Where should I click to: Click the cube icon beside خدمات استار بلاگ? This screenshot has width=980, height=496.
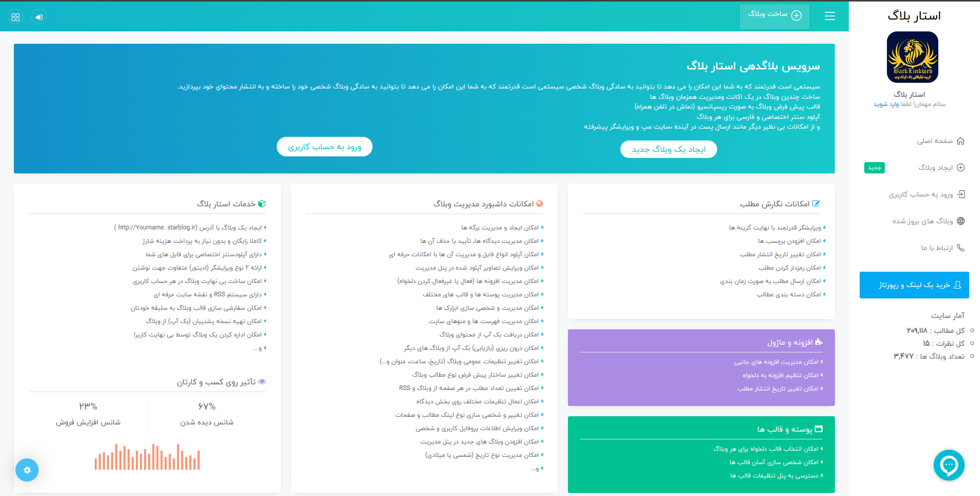tap(262, 204)
